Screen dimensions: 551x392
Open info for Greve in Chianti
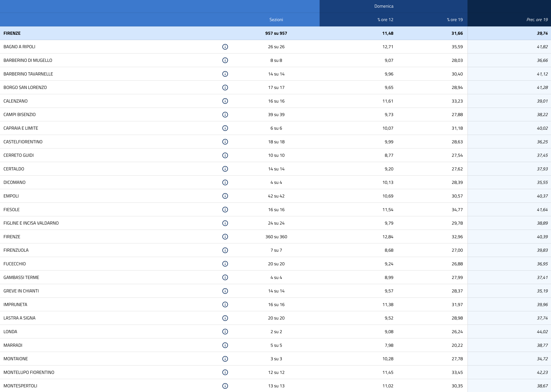tap(225, 291)
